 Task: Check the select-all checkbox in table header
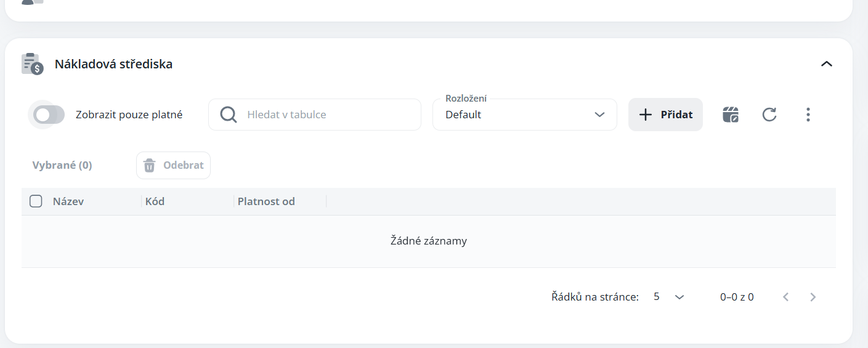(36, 201)
